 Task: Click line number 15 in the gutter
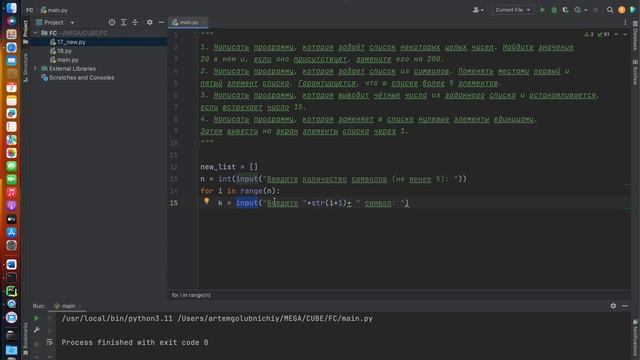coord(174,203)
